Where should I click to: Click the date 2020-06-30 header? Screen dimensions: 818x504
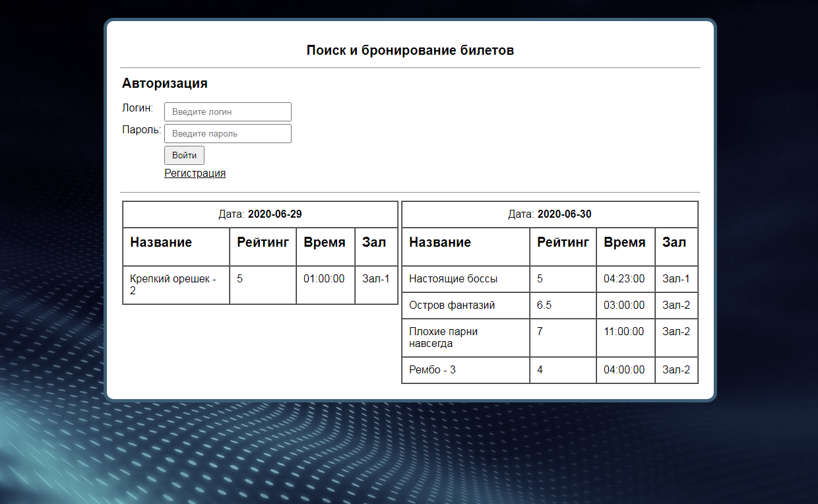pos(550,214)
